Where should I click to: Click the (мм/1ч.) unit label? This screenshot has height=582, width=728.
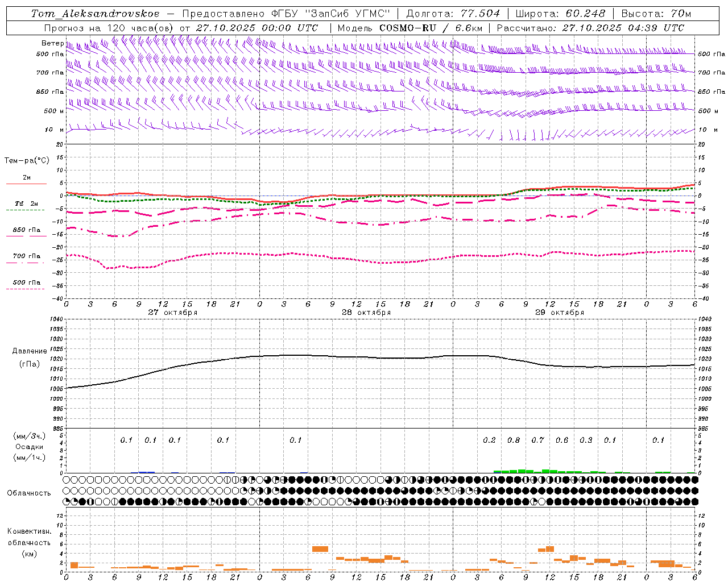tap(29, 458)
